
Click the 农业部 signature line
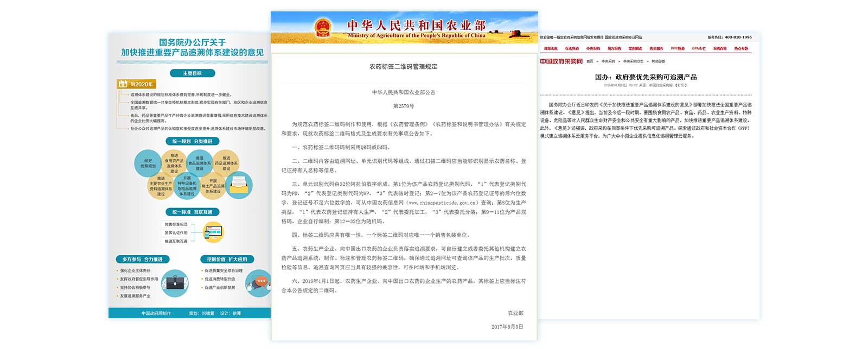[516, 313]
